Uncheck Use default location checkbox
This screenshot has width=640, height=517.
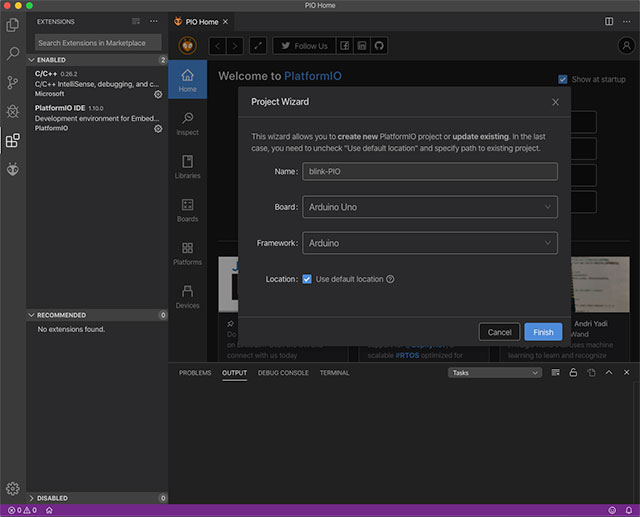tap(307, 279)
